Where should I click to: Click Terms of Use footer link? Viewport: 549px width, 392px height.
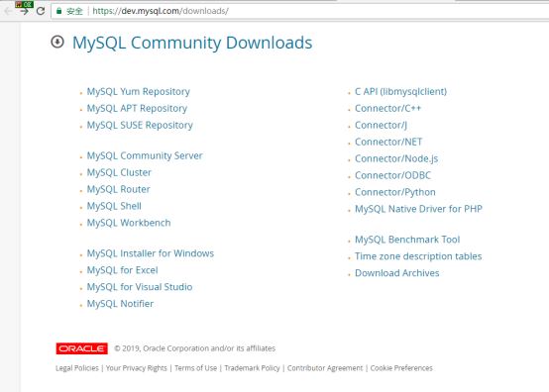196,368
